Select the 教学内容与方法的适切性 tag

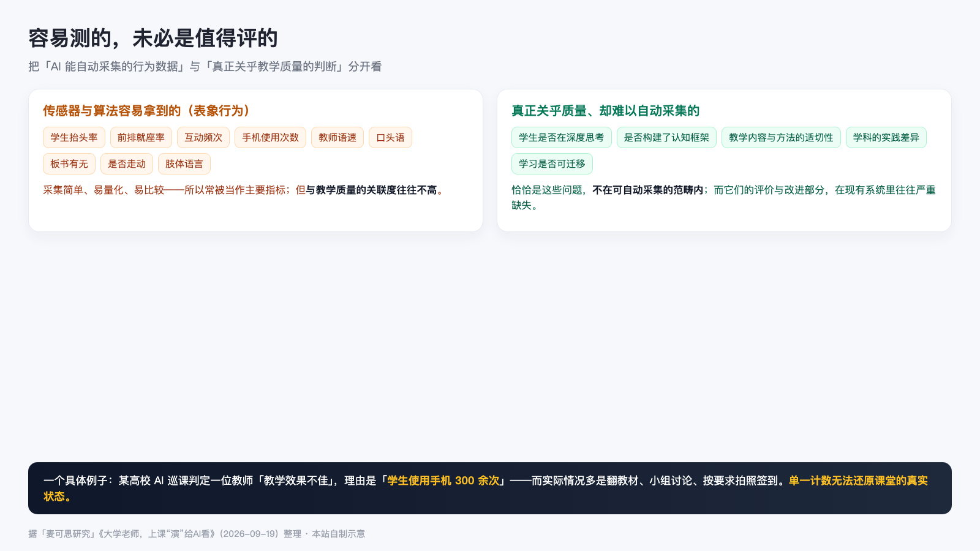point(781,138)
